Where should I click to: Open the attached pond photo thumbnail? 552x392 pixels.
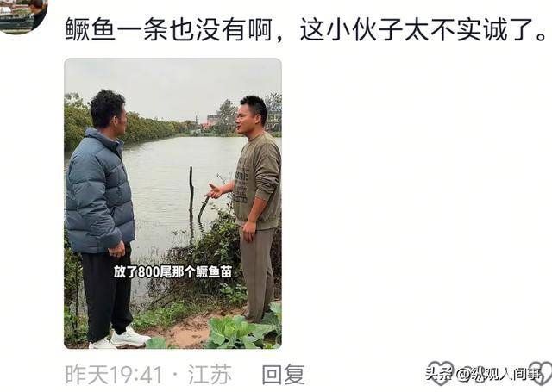pos(172,204)
